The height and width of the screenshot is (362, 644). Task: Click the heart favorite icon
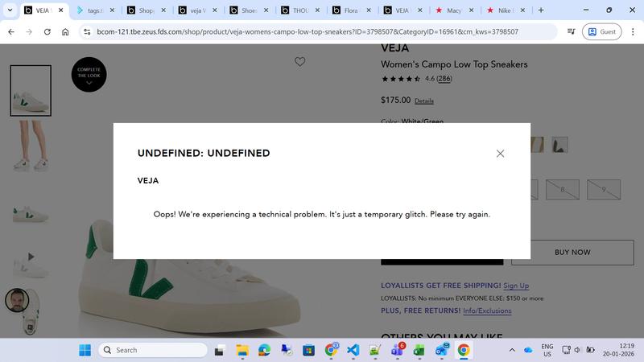point(299,62)
